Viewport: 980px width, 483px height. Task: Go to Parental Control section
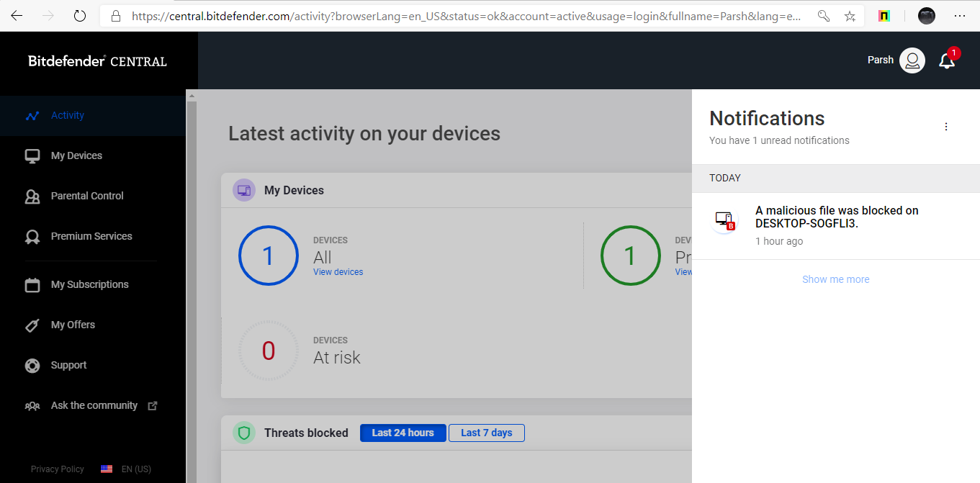[x=87, y=196]
